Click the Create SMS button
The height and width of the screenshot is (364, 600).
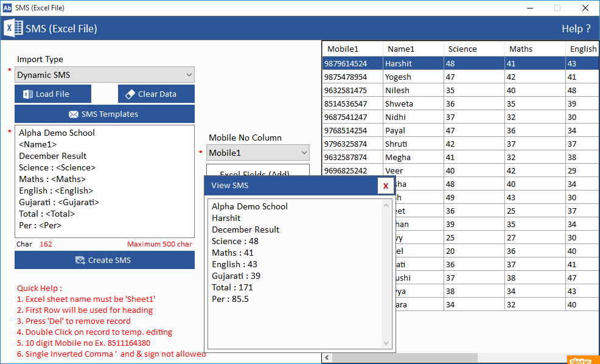pyautogui.click(x=105, y=260)
